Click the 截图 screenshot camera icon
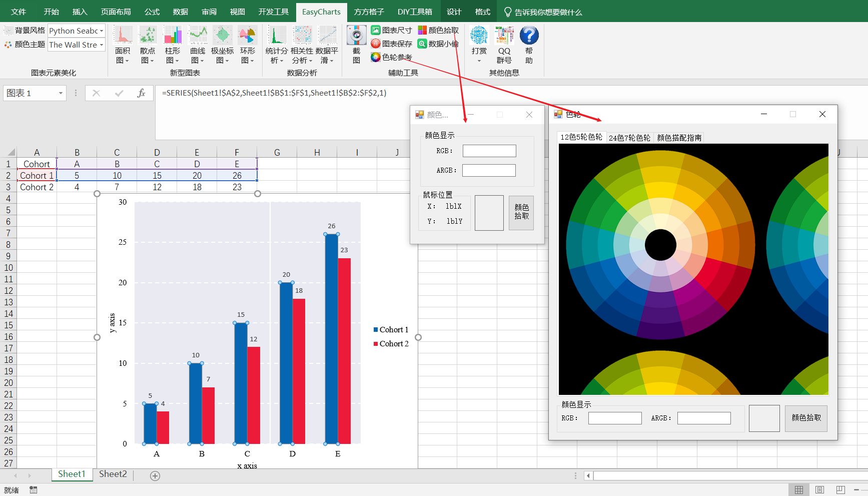This screenshot has height=496, width=868. 356,36
